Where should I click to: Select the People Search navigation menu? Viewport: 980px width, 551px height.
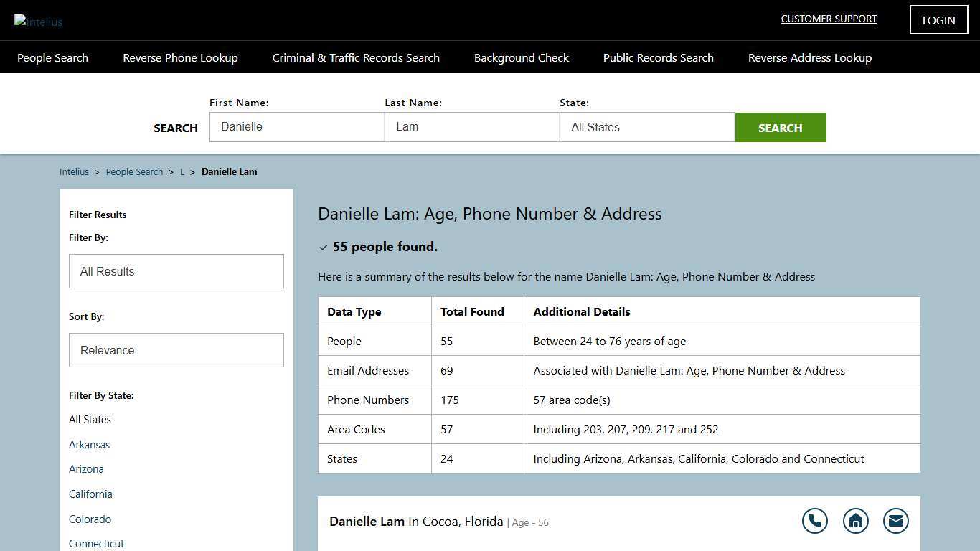pyautogui.click(x=52, y=57)
